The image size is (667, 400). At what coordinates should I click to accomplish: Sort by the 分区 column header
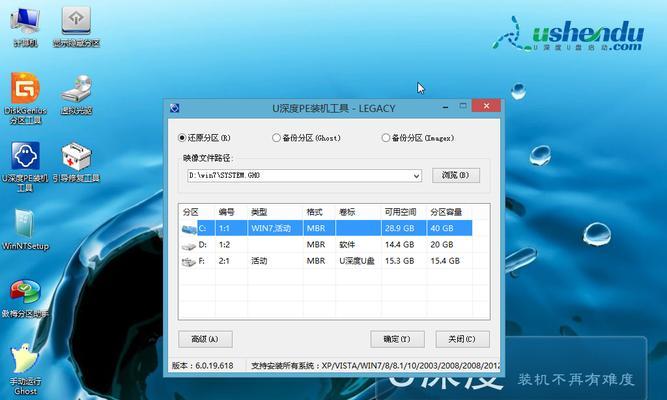pyautogui.click(x=197, y=212)
